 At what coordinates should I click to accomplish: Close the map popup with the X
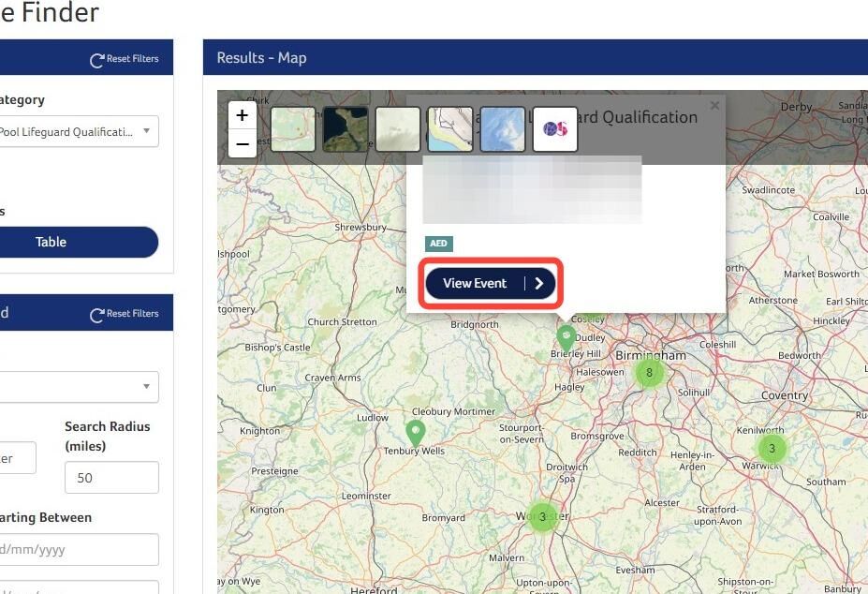click(x=714, y=105)
